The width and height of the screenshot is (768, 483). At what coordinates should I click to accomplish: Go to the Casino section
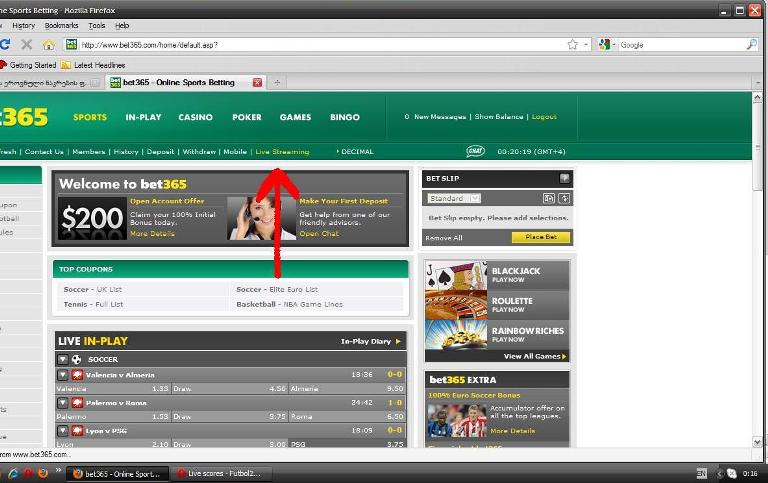[195, 117]
